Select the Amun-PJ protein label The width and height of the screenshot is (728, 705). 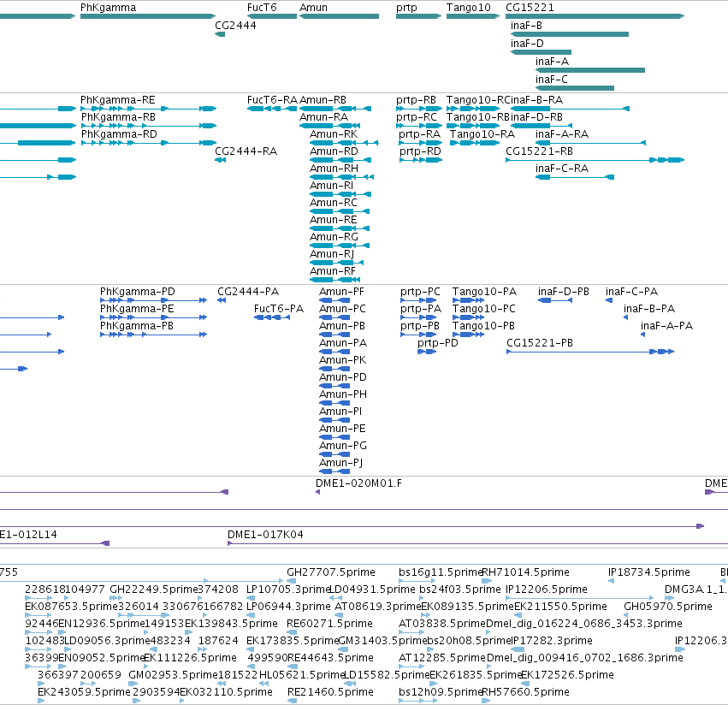pyautogui.click(x=340, y=463)
